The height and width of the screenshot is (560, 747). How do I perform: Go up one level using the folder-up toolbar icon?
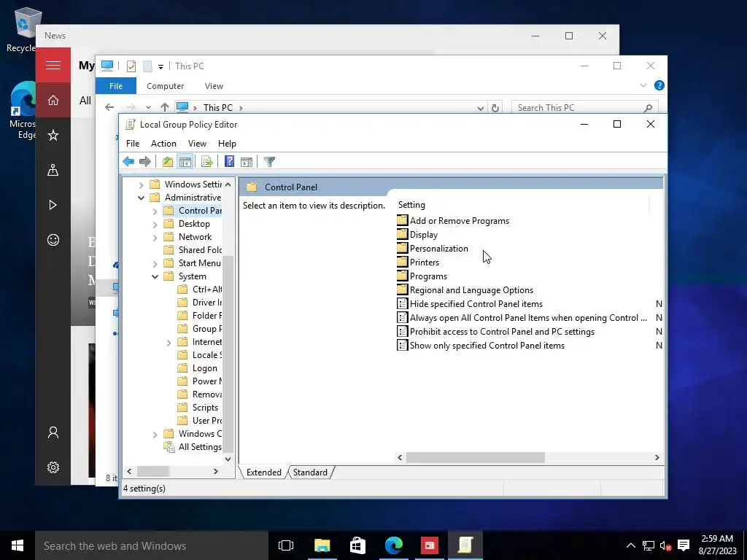[167, 161]
